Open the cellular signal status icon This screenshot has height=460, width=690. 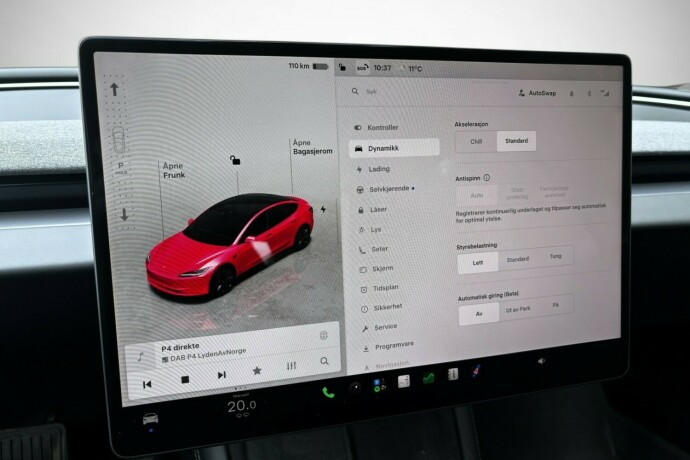(606, 93)
